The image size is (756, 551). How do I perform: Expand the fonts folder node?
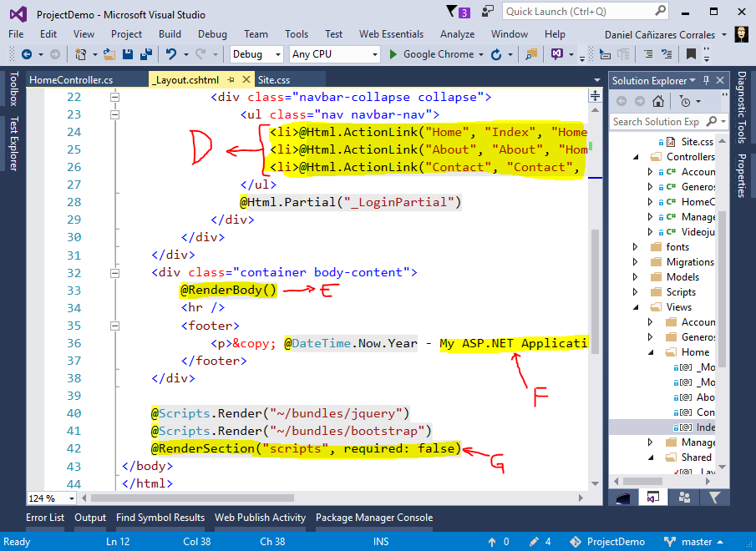(x=636, y=247)
